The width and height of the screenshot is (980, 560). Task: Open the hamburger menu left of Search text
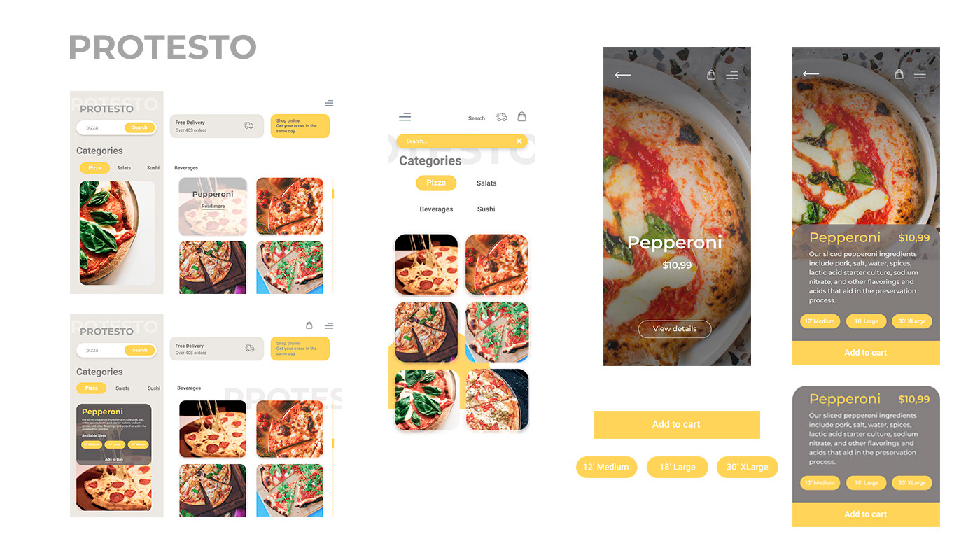pyautogui.click(x=405, y=117)
